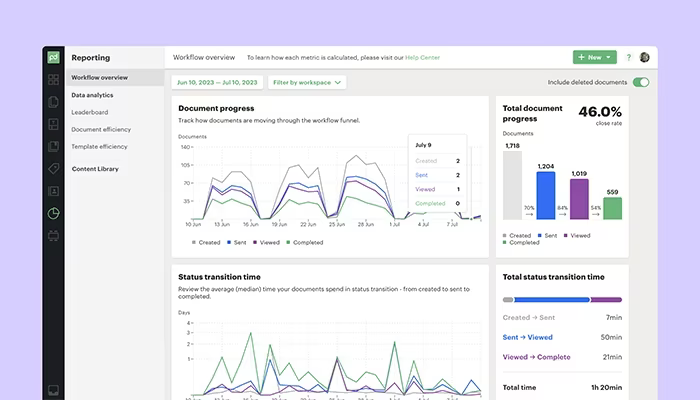Click the blue segment of transition time bar

pyautogui.click(x=552, y=300)
